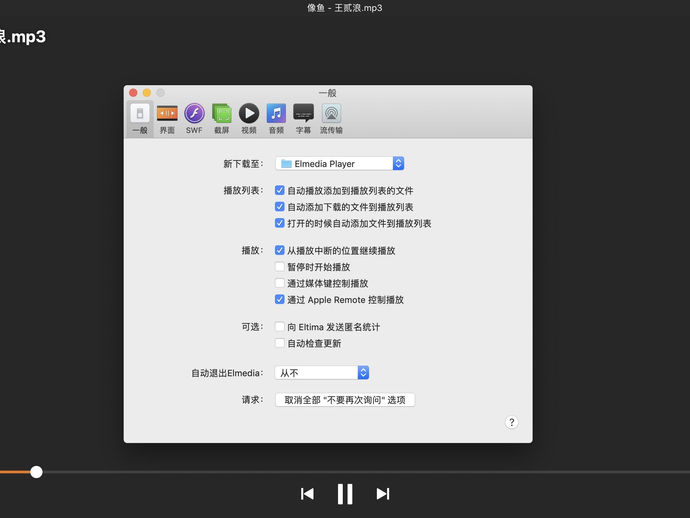Click the playback progress slider handle
Viewport: 690px width, 518px height.
coord(37,472)
